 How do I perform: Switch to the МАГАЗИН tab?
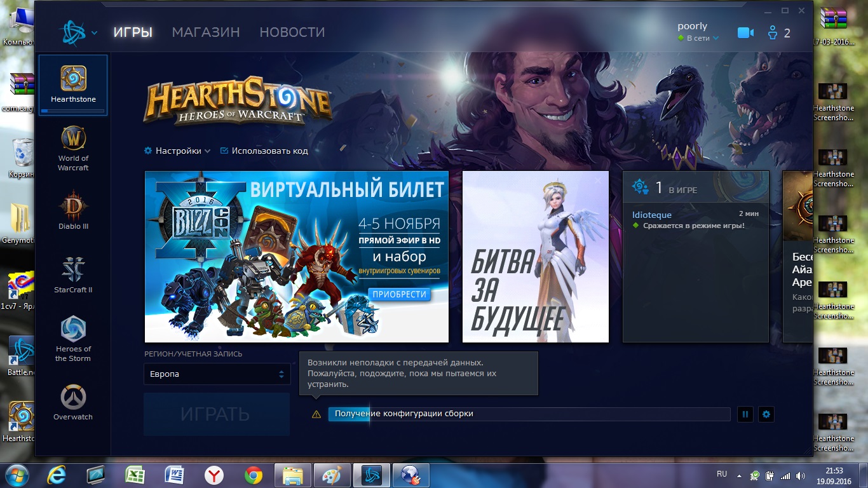coord(206,32)
